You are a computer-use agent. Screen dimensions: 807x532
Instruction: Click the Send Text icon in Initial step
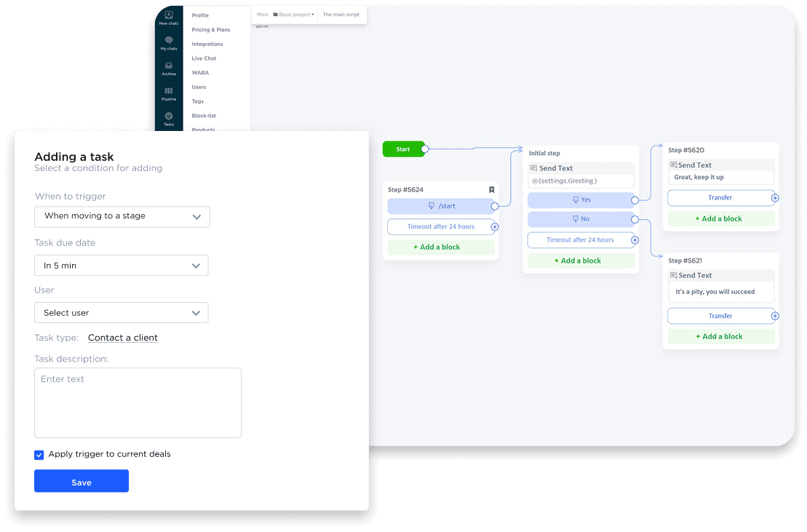533,168
